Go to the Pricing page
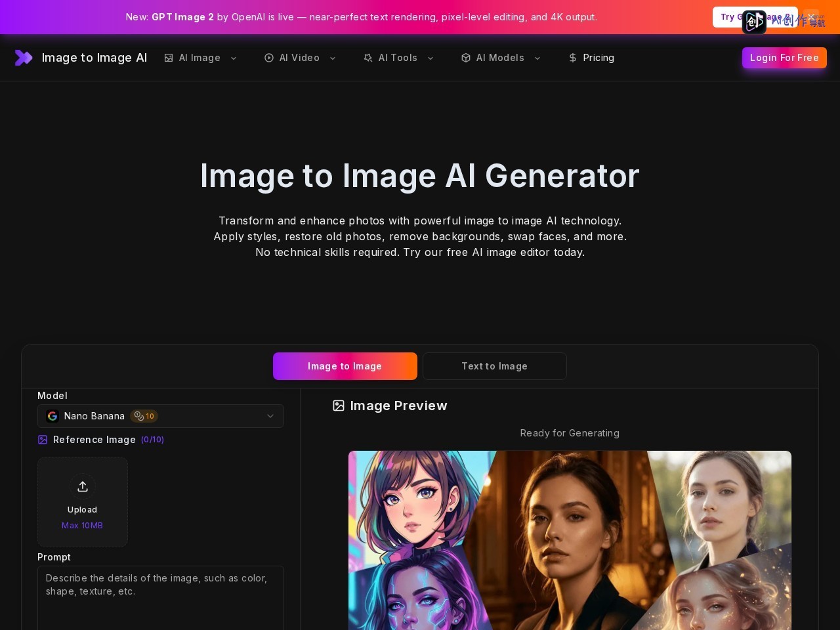 (591, 58)
